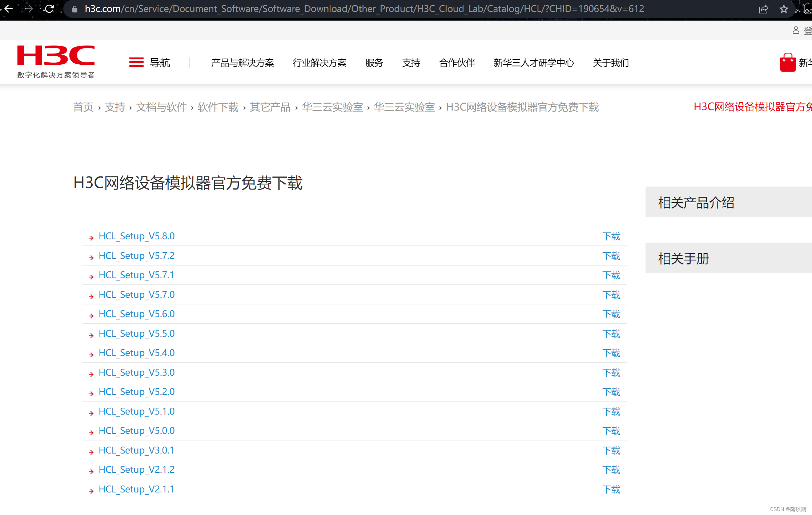This screenshot has width=812, height=515.
Task: Click the login person icon
Action: [795, 30]
